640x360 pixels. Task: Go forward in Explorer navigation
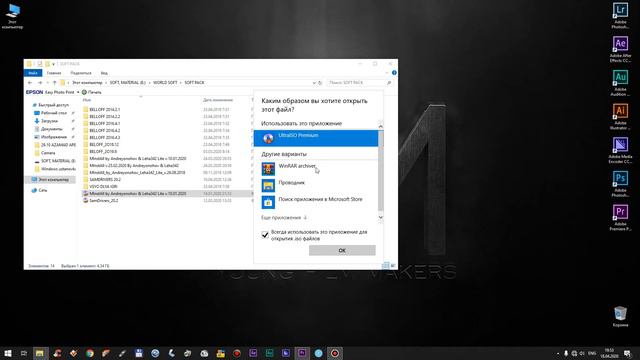pos(40,83)
